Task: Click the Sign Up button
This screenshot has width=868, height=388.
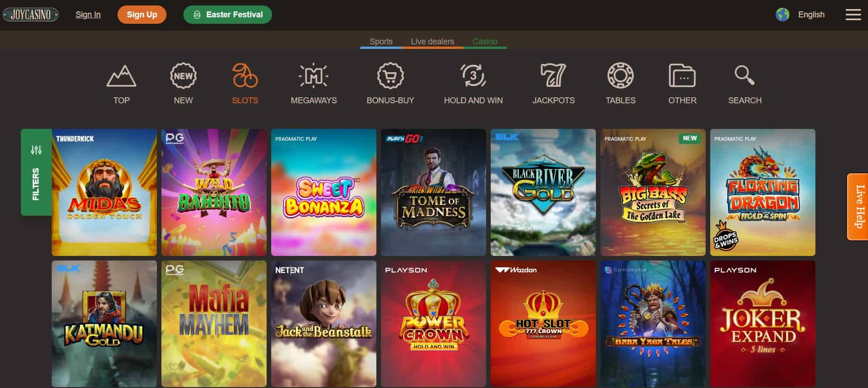Action: pyautogui.click(x=142, y=15)
